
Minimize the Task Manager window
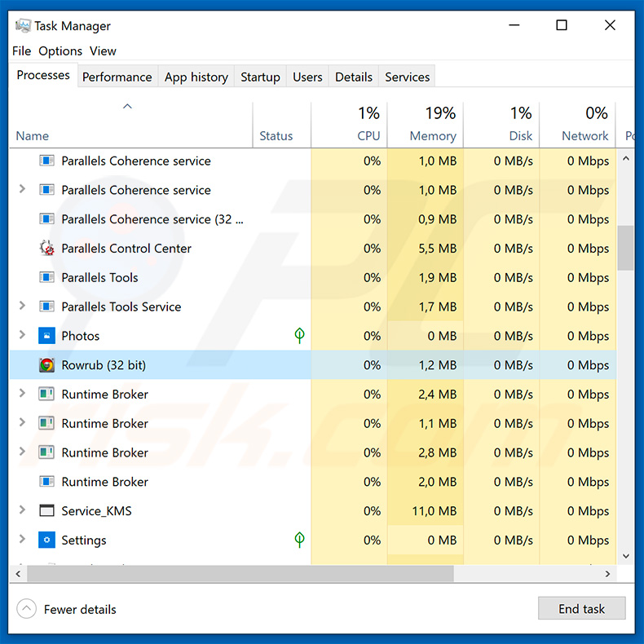coord(514,25)
